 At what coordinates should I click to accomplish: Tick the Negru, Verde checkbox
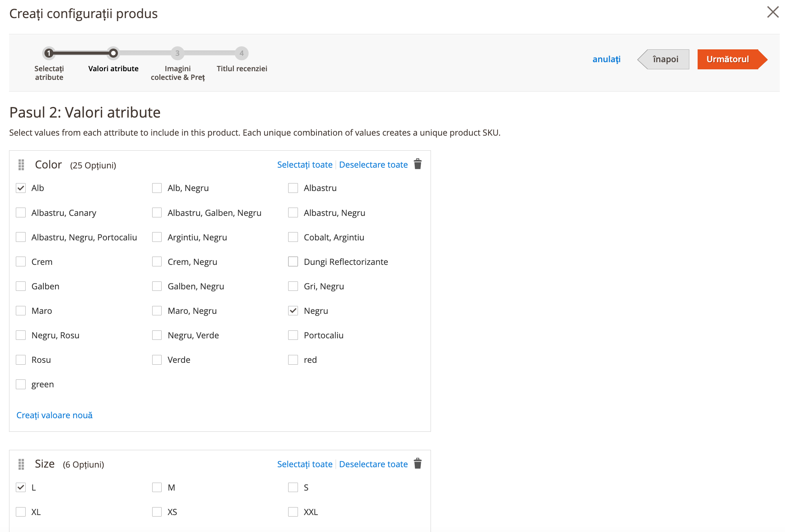click(157, 335)
